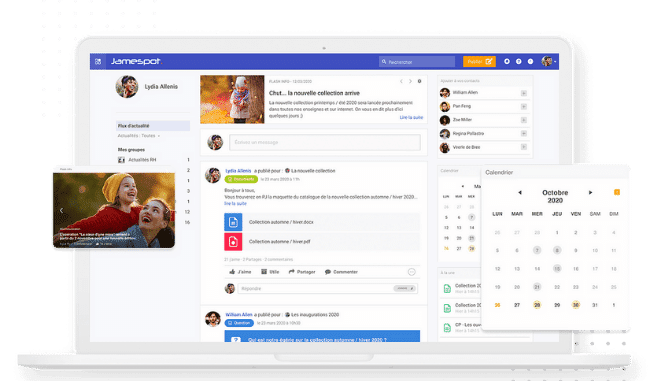Go to the next flash info with the right chevron
The height and width of the screenshot is (381, 661).
click(410, 81)
